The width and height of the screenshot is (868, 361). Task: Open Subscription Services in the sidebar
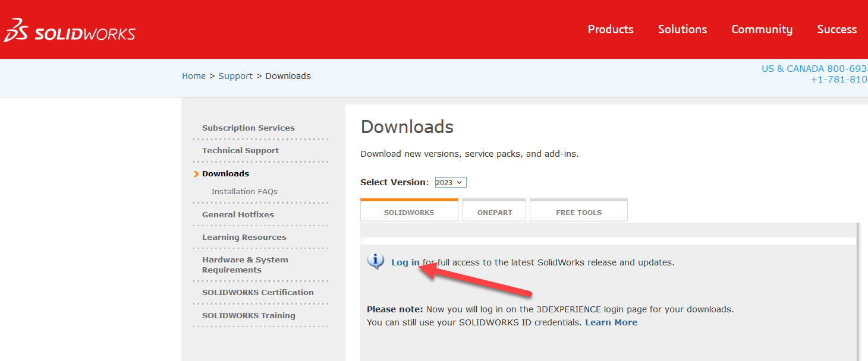[249, 128]
